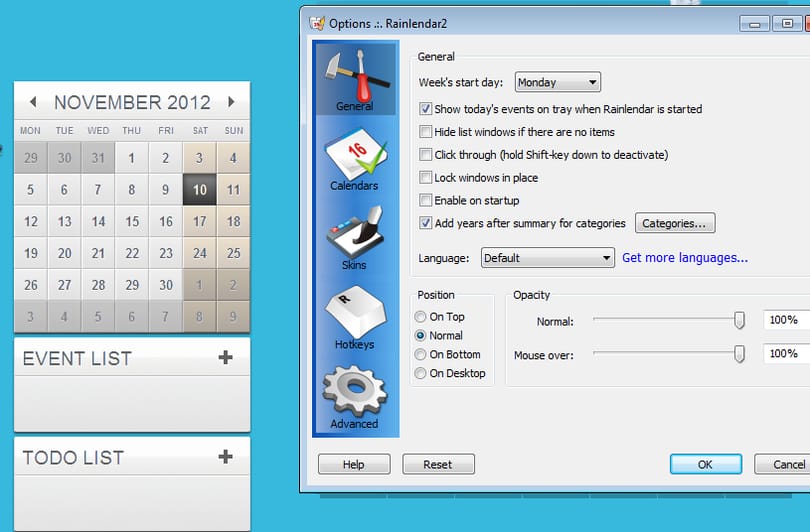Click the Reset button

tap(438, 464)
